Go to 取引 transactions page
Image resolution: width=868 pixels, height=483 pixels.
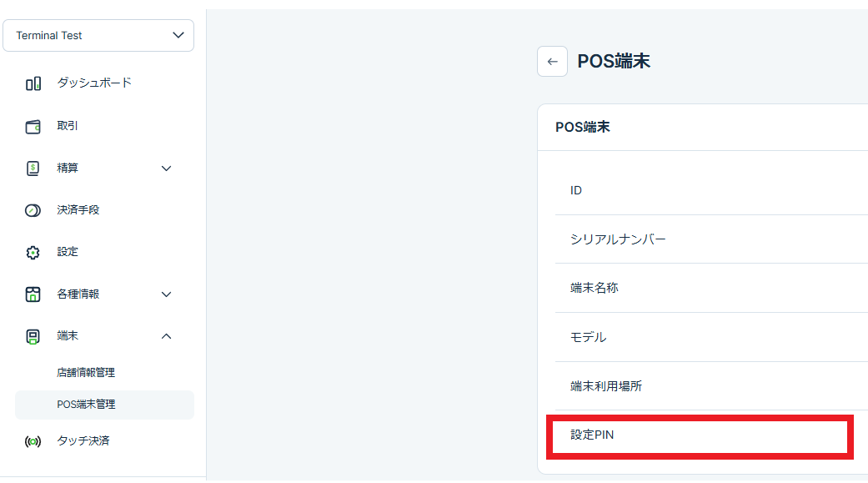pos(68,126)
